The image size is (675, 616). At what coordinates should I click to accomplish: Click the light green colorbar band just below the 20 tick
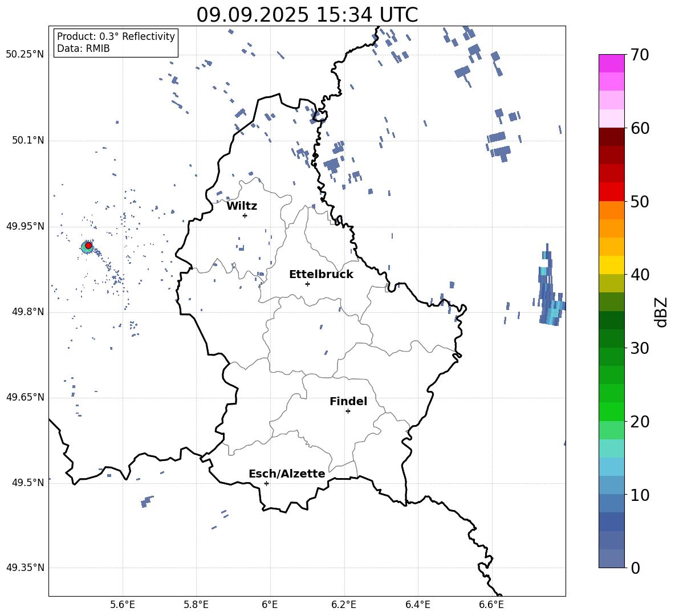tap(611, 430)
